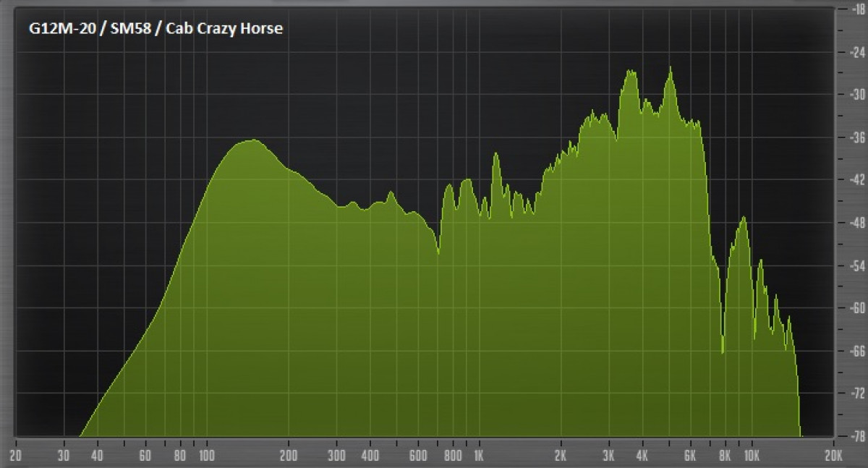The image size is (868, 468).
Task: Click the 400 Hz frequency axis label
Action: pyautogui.click(x=370, y=456)
